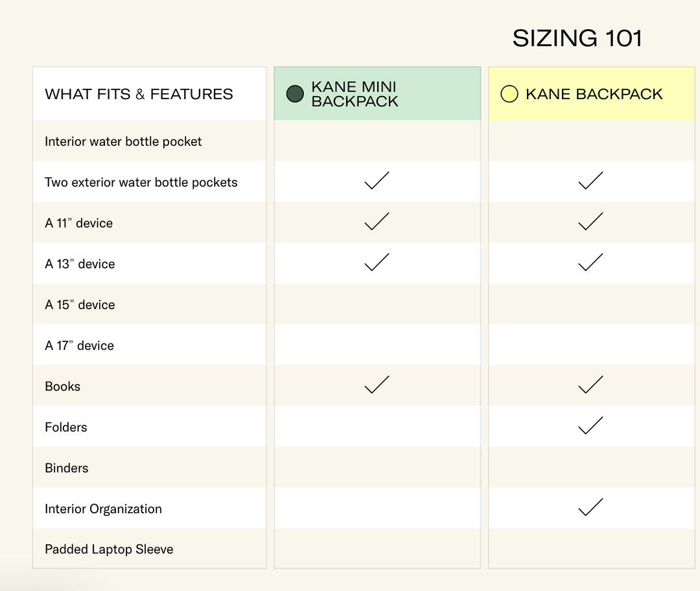Image resolution: width=700 pixels, height=591 pixels.
Task: Click the Binders row label
Action: [x=66, y=468]
